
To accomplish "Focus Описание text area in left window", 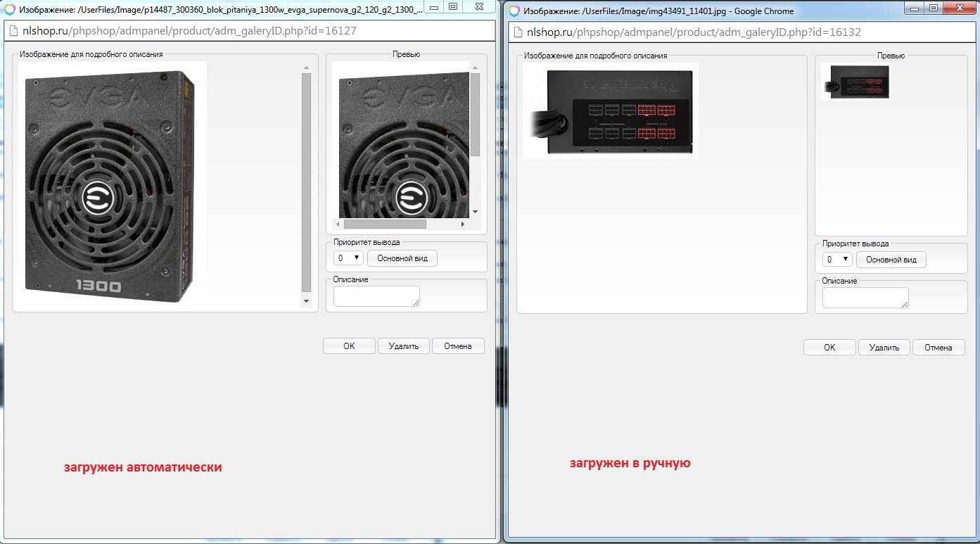I will point(376,296).
